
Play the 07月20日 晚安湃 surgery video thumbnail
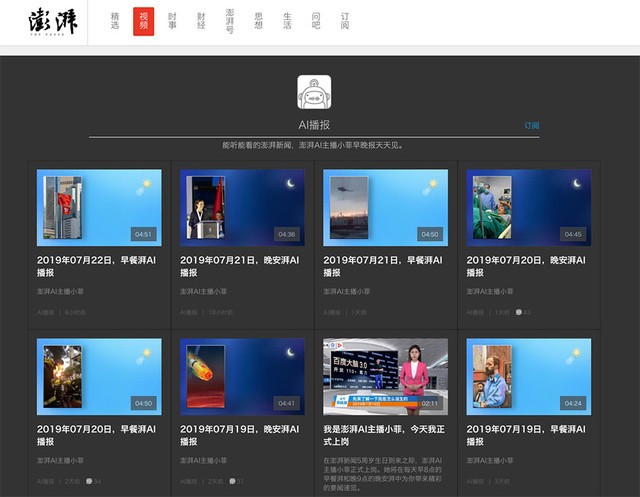click(x=529, y=208)
